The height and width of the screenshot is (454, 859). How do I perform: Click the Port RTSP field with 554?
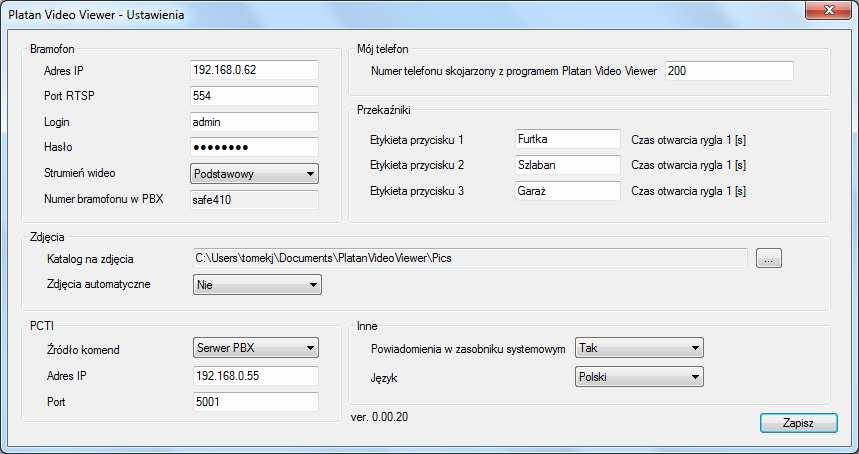tap(254, 96)
